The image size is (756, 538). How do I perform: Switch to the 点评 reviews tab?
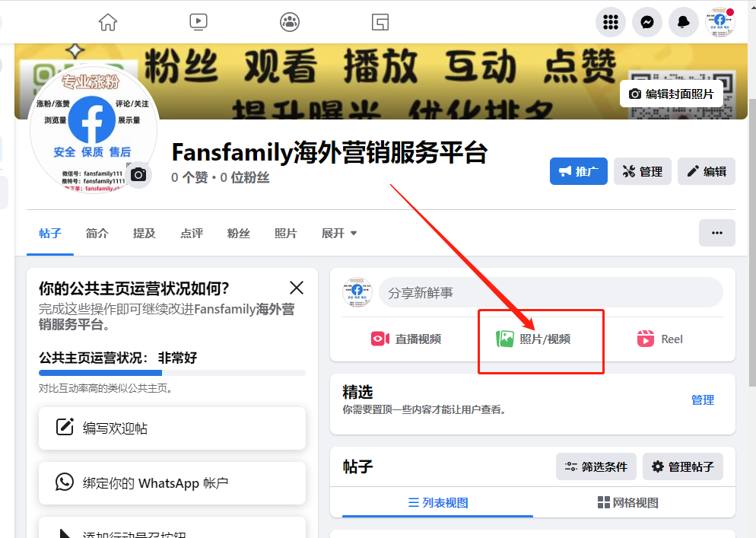pos(192,234)
